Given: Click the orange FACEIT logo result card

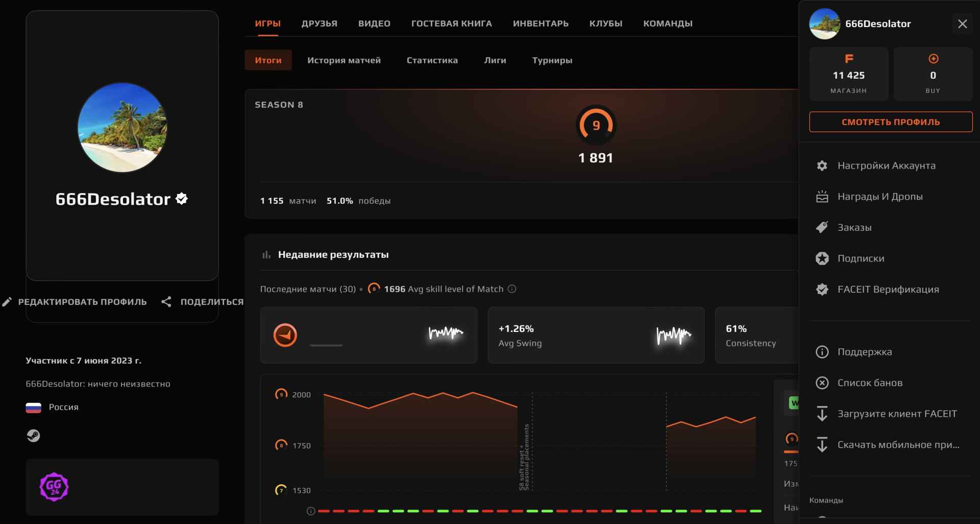Looking at the screenshot, I should coord(369,335).
